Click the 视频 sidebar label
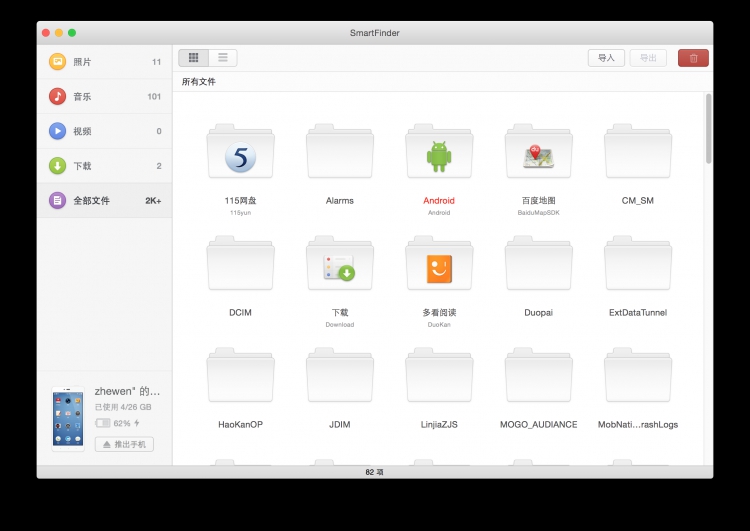750x531 pixels. [82, 131]
